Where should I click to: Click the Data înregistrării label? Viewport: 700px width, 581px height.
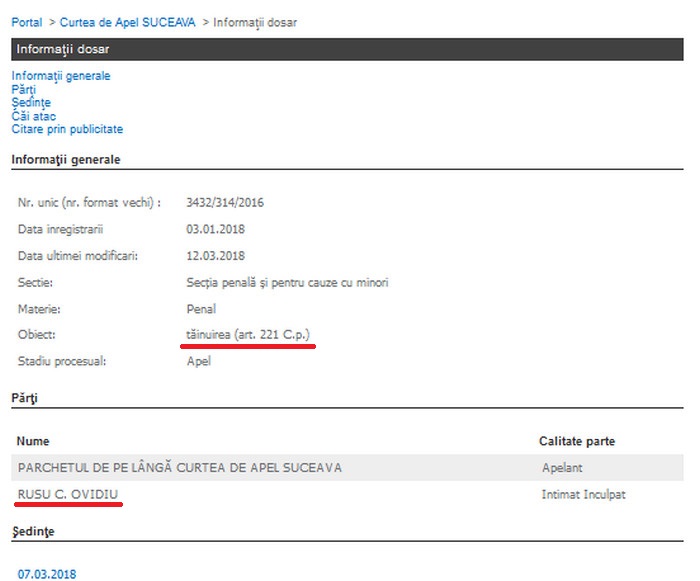coord(60,230)
